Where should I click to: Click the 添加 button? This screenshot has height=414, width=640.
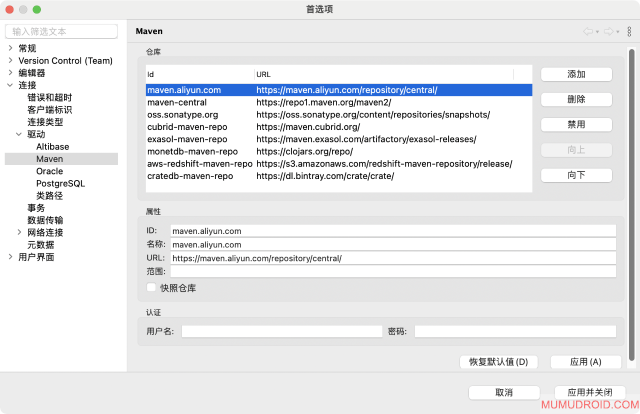pyautogui.click(x=576, y=74)
